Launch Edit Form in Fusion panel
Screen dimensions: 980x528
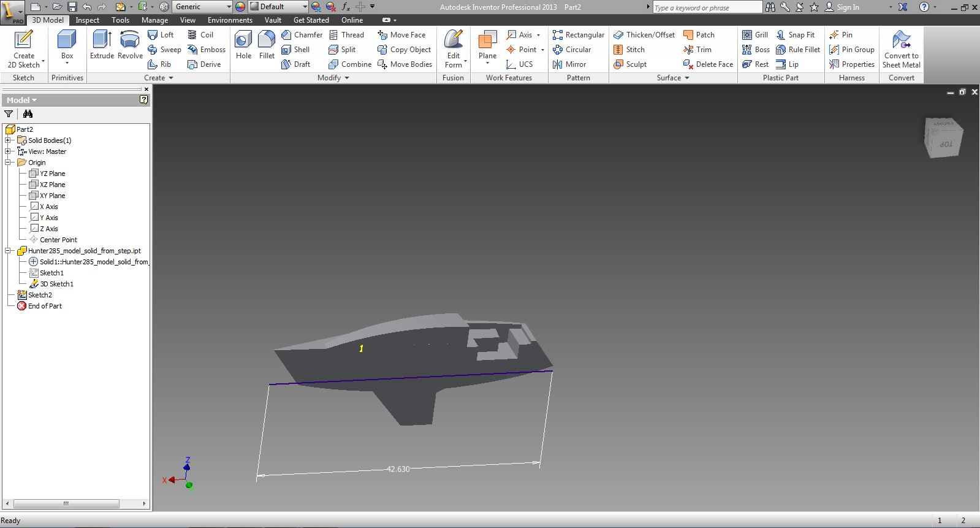(x=454, y=48)
